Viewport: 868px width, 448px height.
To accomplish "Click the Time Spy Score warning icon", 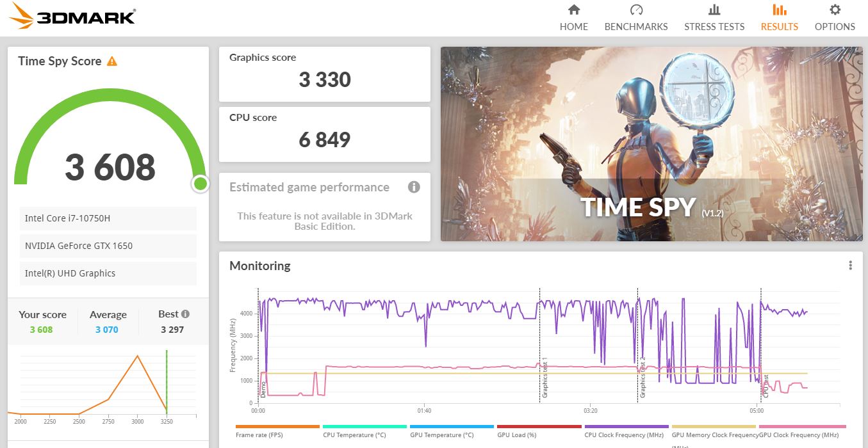I will [112, 61].
